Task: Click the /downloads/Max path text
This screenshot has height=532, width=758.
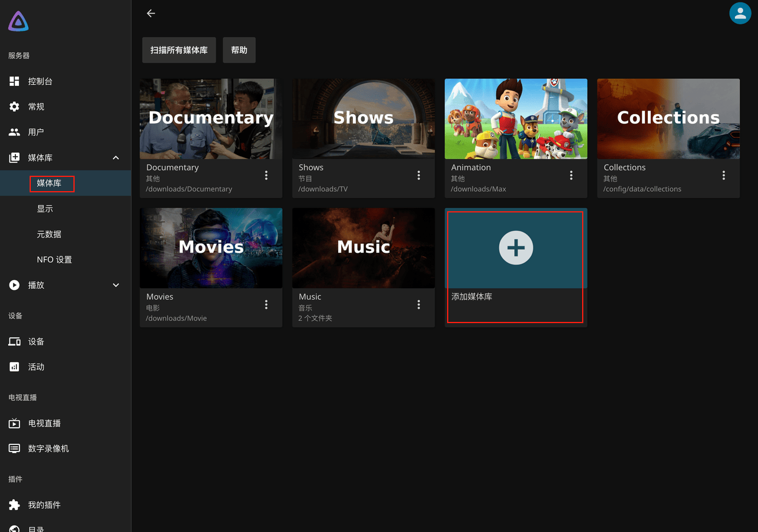Action: (x=478, y=189)
